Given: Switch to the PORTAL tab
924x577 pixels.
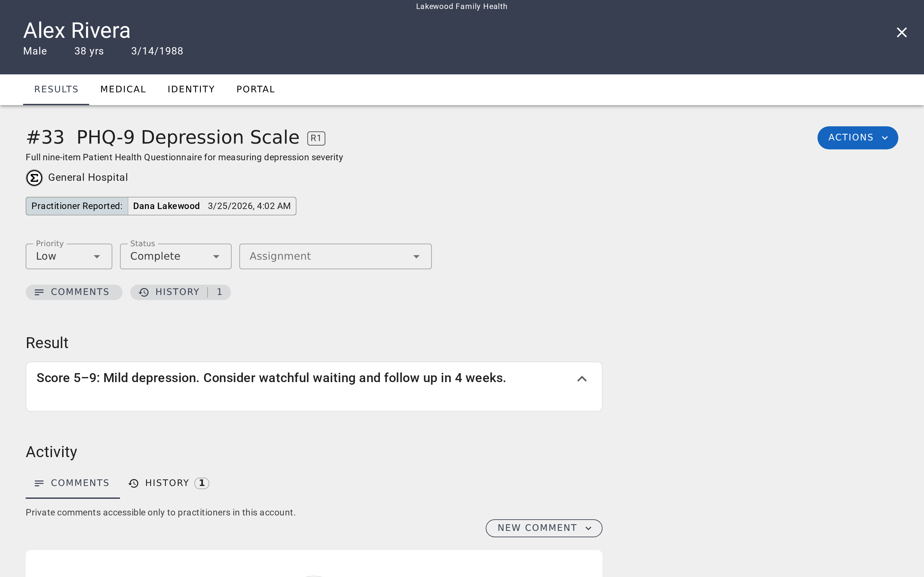Looking at the screenshot, I should click(255, 89).
